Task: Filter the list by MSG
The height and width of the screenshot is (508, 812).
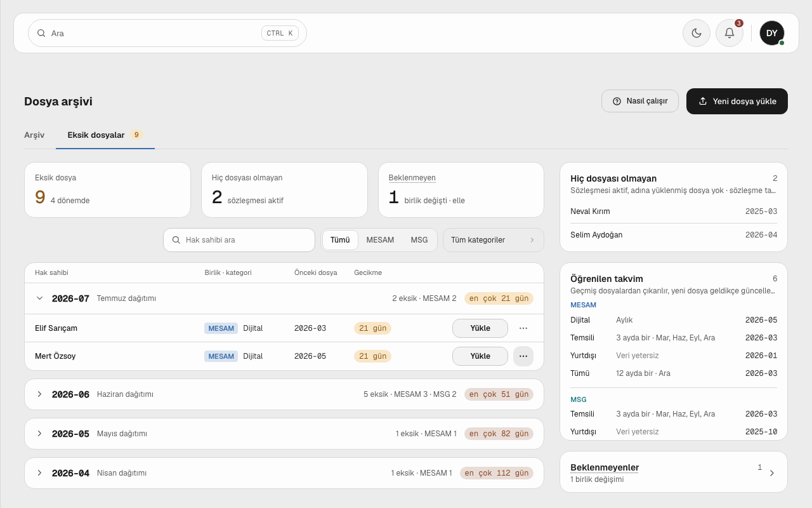Action: point(419,240)
